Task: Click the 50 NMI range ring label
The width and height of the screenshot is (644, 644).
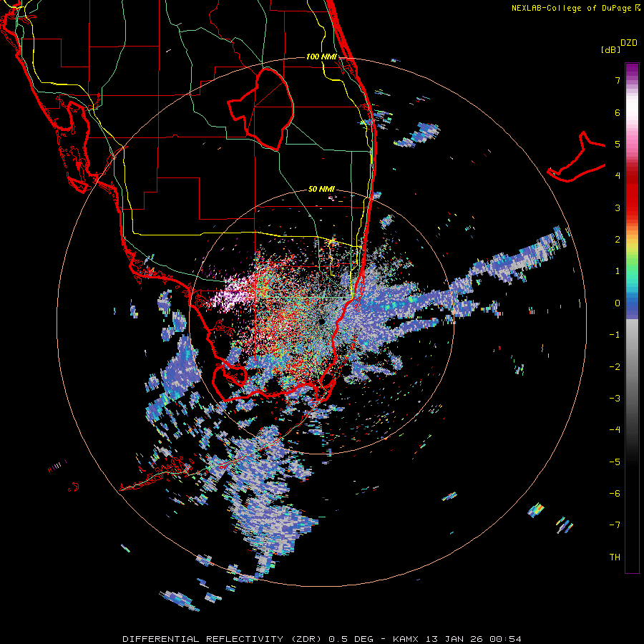Action: (321, 189)
